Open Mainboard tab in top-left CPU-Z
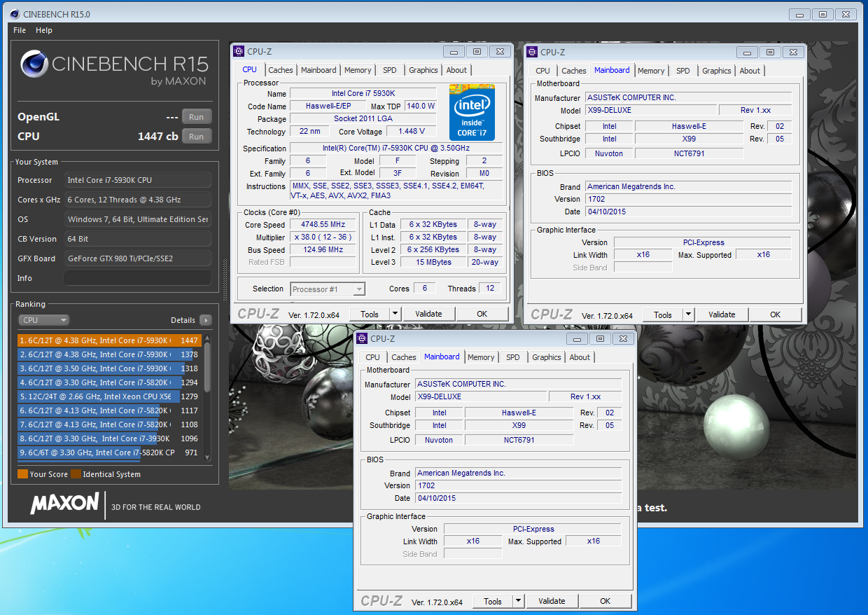The height and width of the screenshot is (615, 868). (x=318, y=70)
